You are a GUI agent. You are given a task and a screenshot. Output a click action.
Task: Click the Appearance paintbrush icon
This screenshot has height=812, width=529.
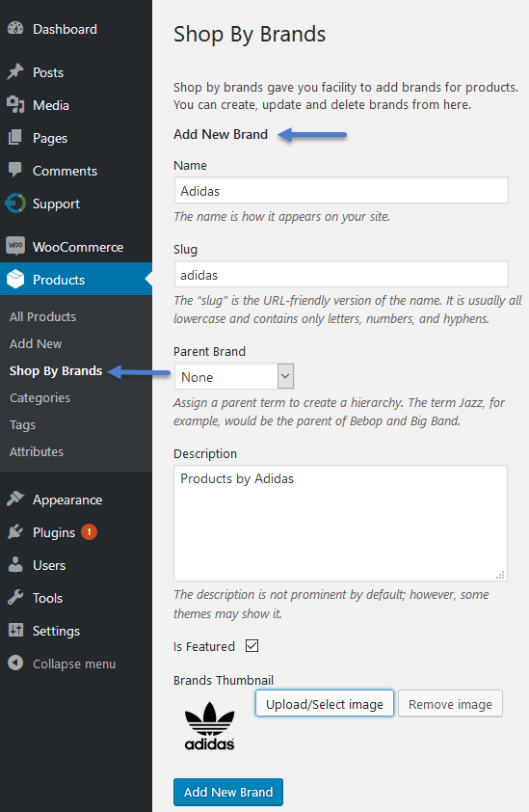[x=15, y=499]
